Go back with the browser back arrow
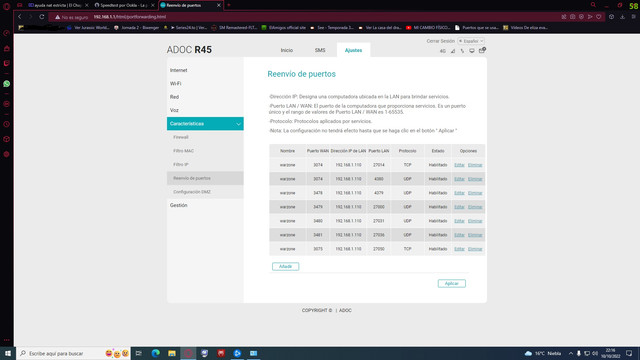Screen dimensions: 640x360 click(x=20, y=17)
